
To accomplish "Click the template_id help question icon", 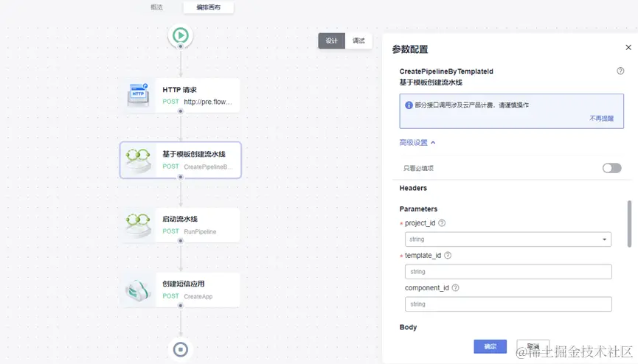I will tap(448, 256).
